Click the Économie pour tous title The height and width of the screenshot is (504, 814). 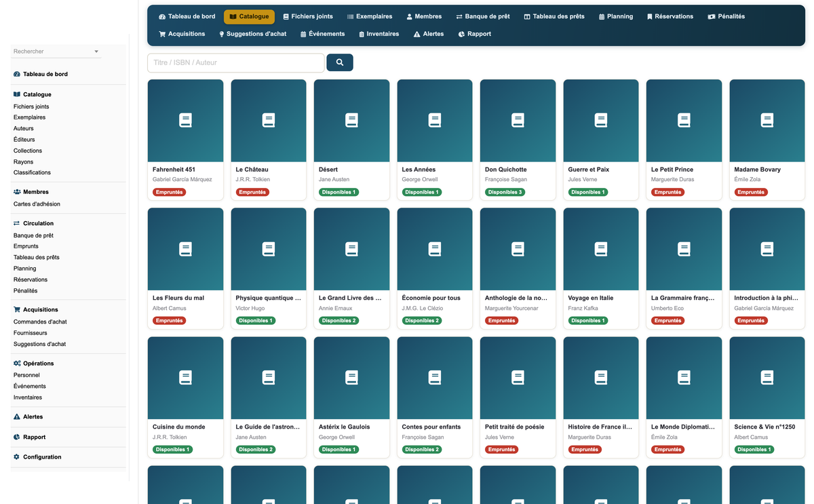coord(431,298)
